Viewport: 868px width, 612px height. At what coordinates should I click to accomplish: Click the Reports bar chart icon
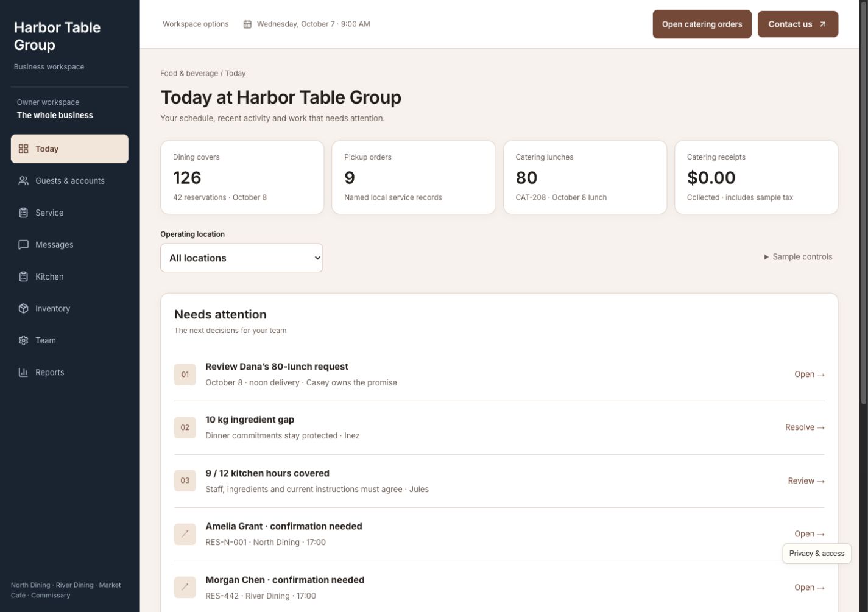pyautogui.click(x=23, y=373)
